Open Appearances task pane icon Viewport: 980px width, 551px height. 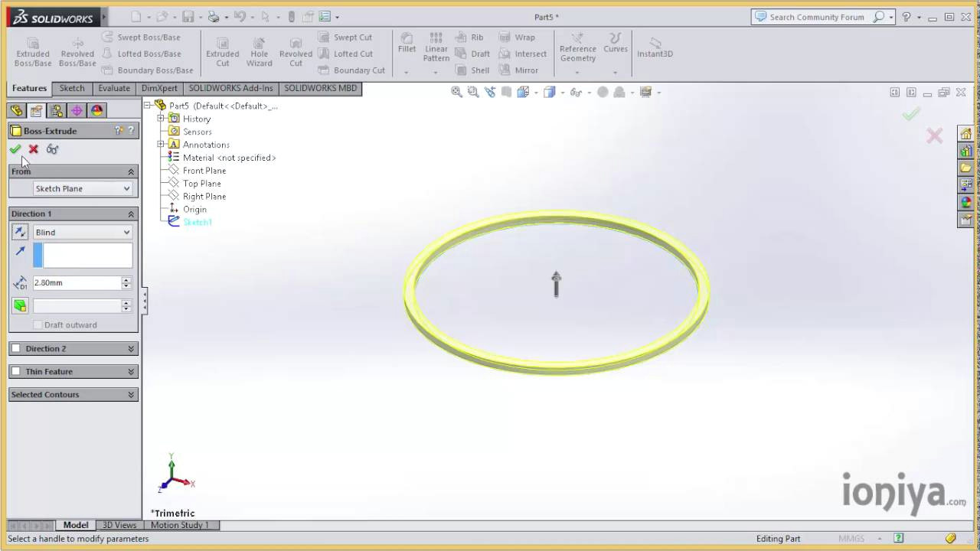pyautogui.click(x=965, y=202)
